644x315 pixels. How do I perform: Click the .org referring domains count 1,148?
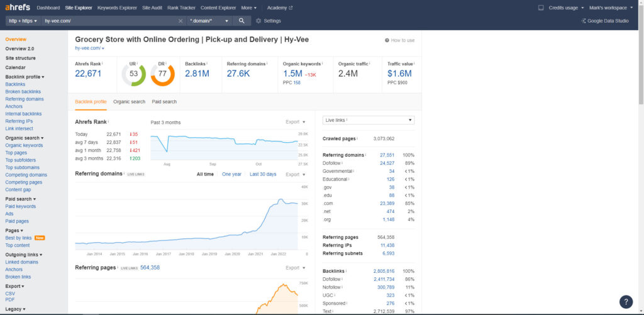pyautogui.click(x=388, y=219)
